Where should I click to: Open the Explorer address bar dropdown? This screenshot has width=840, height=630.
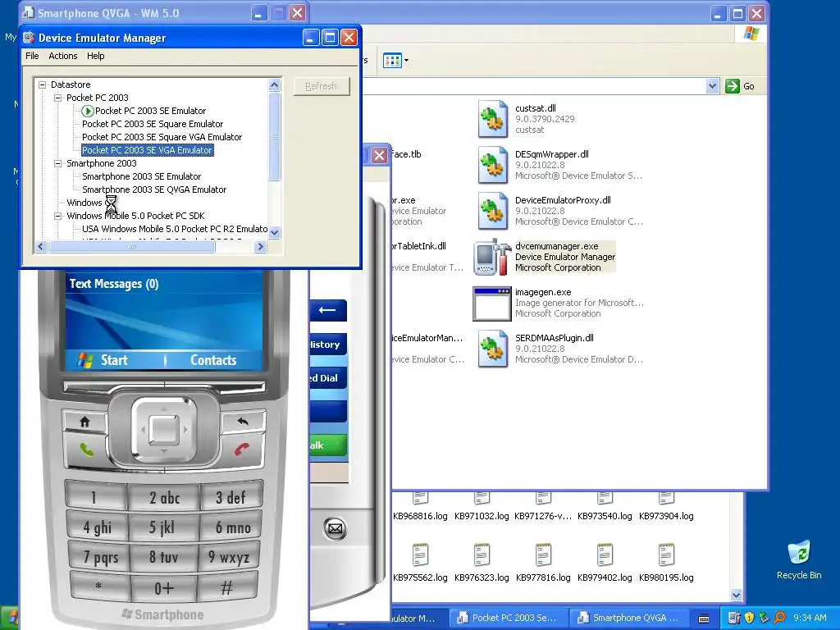pyautogui.click(x=712, y=86)
